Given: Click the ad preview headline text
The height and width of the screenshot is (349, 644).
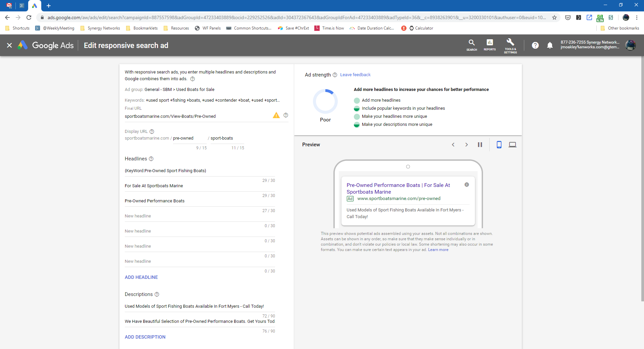Looking at the screenshot, I should tap(398, 188).
